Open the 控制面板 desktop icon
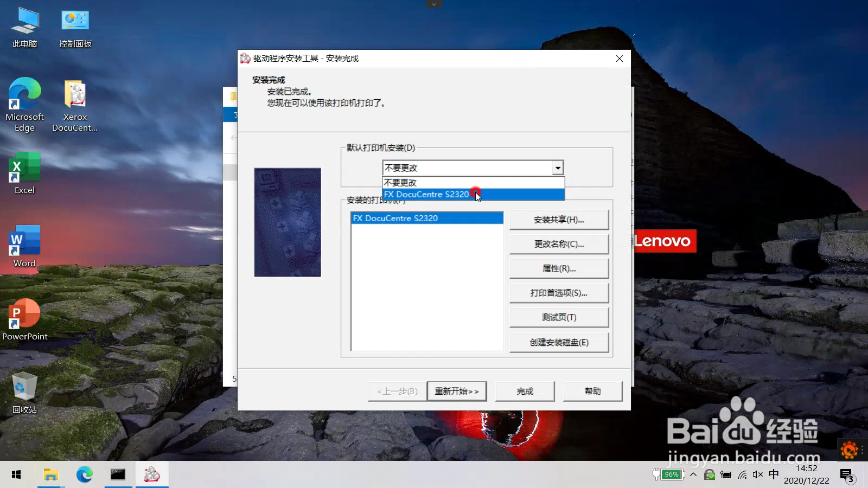 coord(75,28)
